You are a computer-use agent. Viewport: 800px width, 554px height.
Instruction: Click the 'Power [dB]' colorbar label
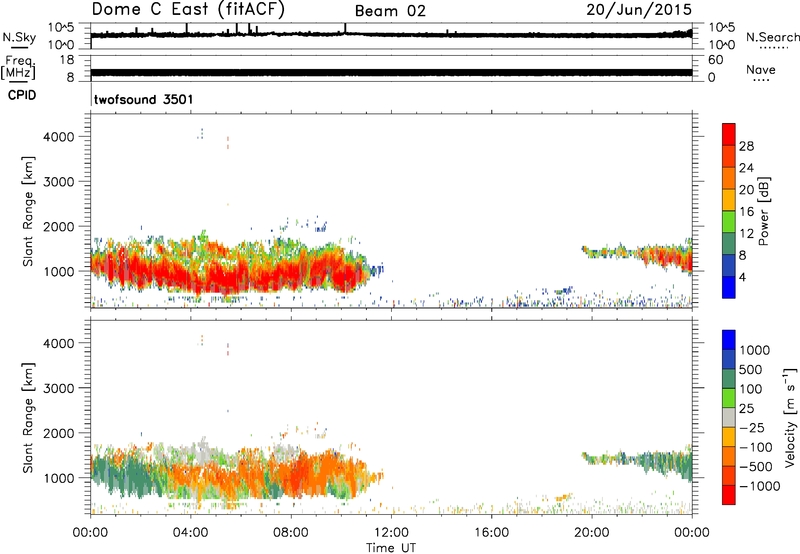(763, 211)
